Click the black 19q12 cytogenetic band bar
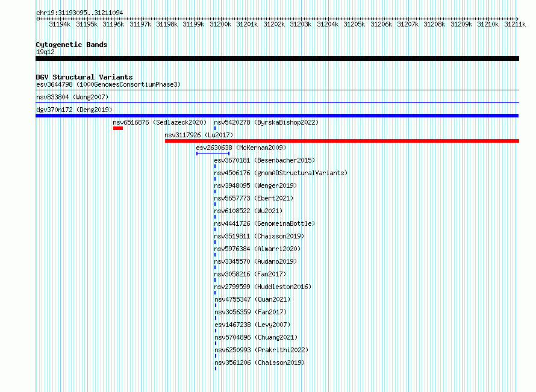The width and height of the screenshot is (536, 392). pyautogui.click(x=277, y=58)
